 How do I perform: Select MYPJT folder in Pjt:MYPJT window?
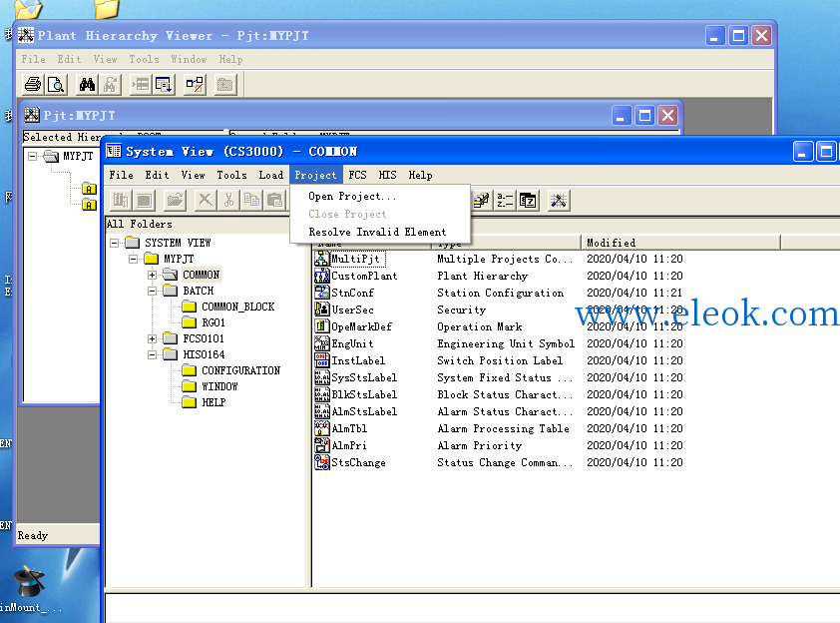point(78,156)
